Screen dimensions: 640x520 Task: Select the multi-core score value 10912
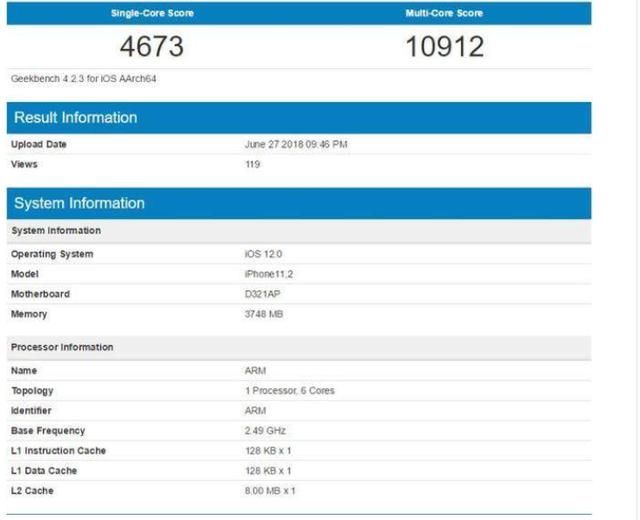[444, 46]
